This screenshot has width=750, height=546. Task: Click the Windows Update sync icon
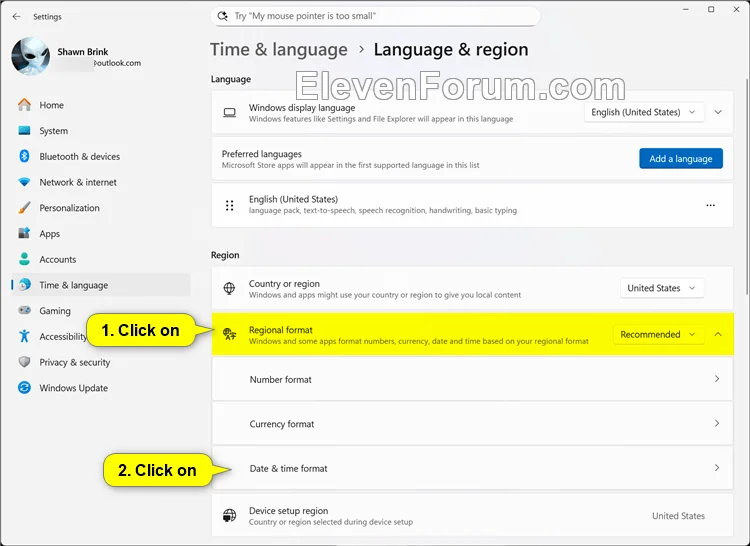pos(24,388)
